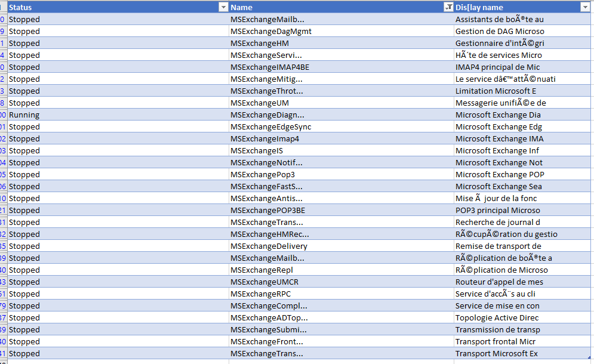Select the MSExchangeAntis... cell

pos(341,198)
